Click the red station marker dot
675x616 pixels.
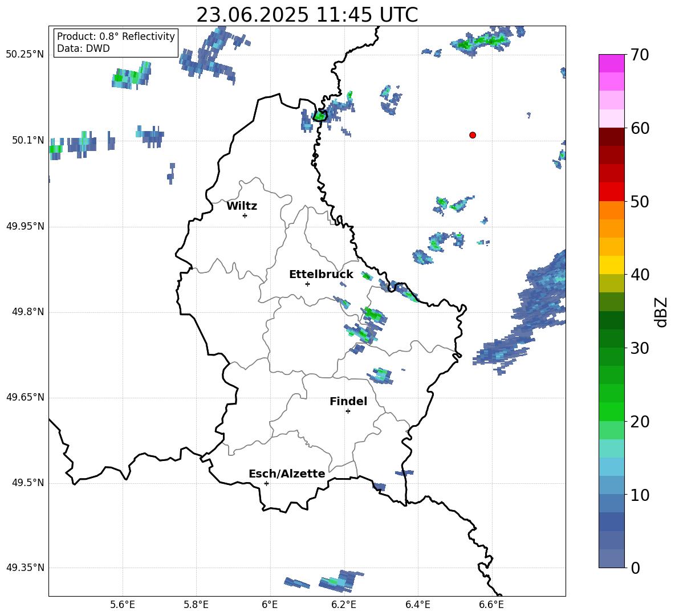coord(473,135)
